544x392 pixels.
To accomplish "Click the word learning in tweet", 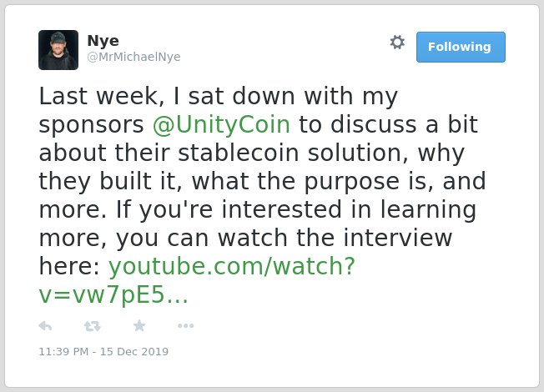I will 428,210.
